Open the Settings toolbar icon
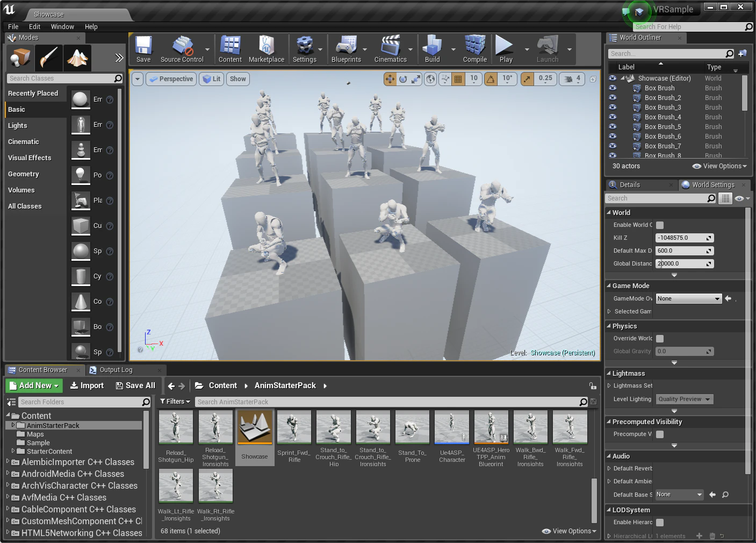Viewport: 756px width, 543px height. [x=305, y=49]
